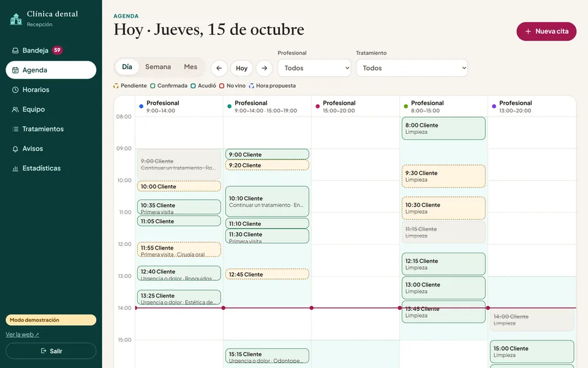Click the Avisos bell icon
Screen dimensions: 588x368
(x=15, y=148)
